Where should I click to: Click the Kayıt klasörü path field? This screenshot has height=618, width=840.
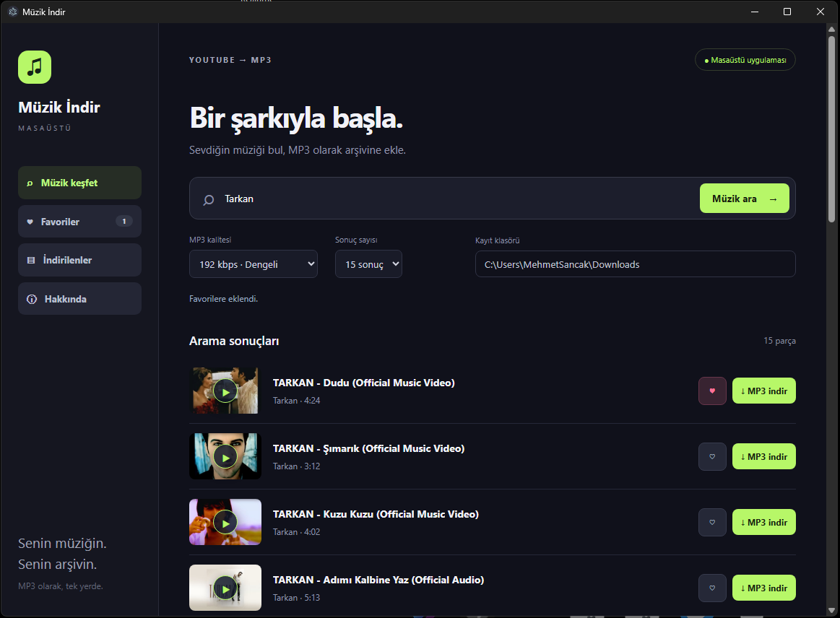coord(636,264)
